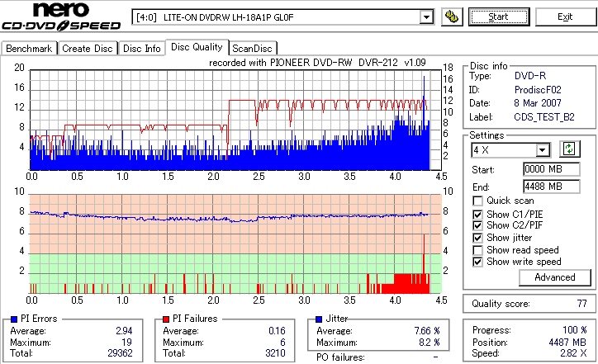
Task: Click the disc type value DVD-R
Action: (530, 76)
